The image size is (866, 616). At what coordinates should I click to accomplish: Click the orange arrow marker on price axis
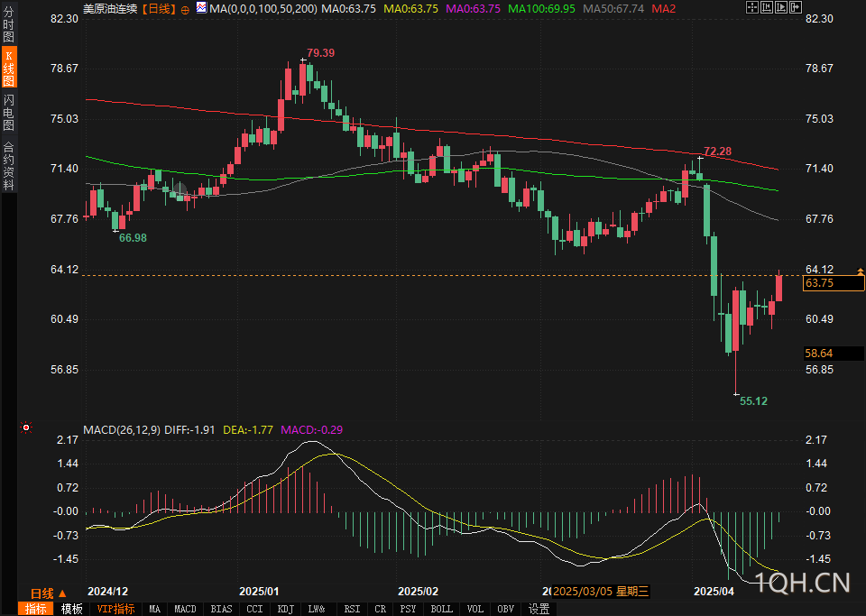click(x=860, y=271)
